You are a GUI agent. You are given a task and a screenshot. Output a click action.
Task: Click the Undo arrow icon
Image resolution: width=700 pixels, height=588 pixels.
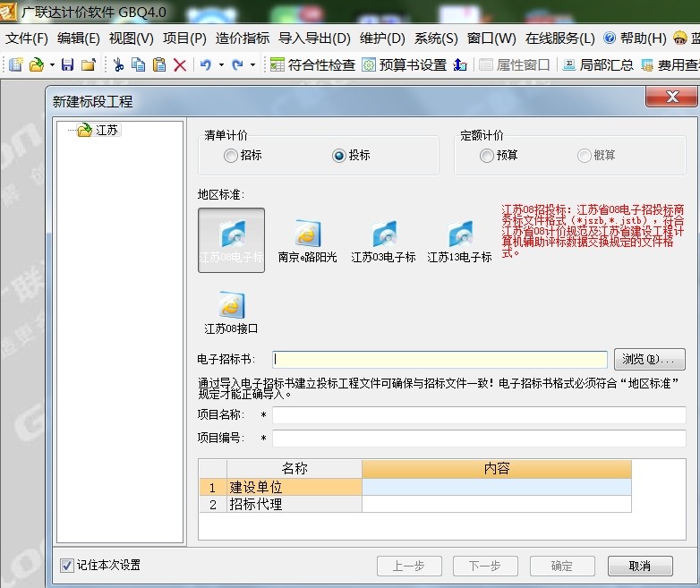pos(205,64)
